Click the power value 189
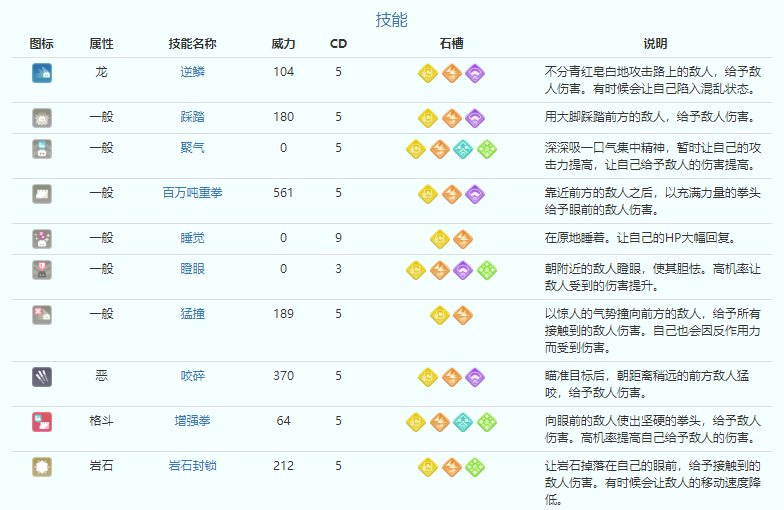784x510 pixels. point(284,314)
